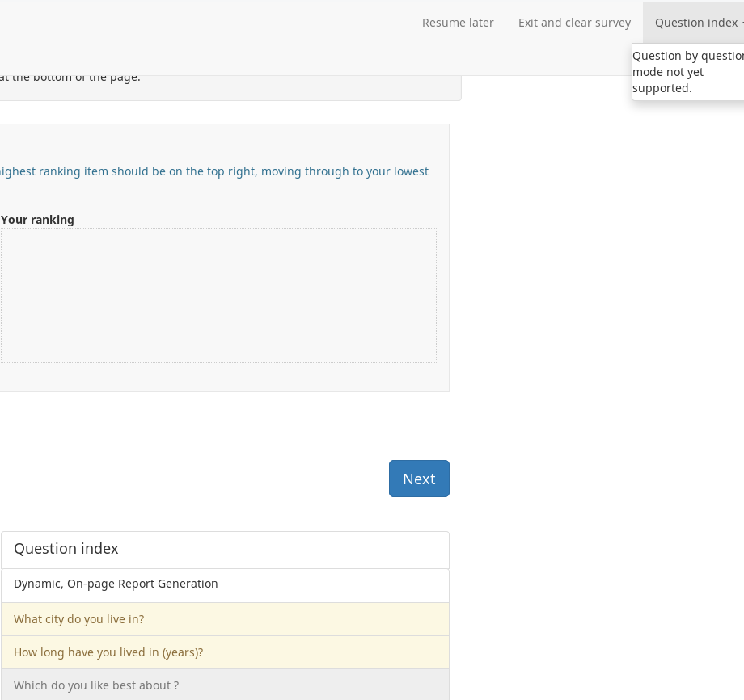744x700 pixels.
Task: Open 'Which do you like best about ?' question
Action: pos(96,685)
